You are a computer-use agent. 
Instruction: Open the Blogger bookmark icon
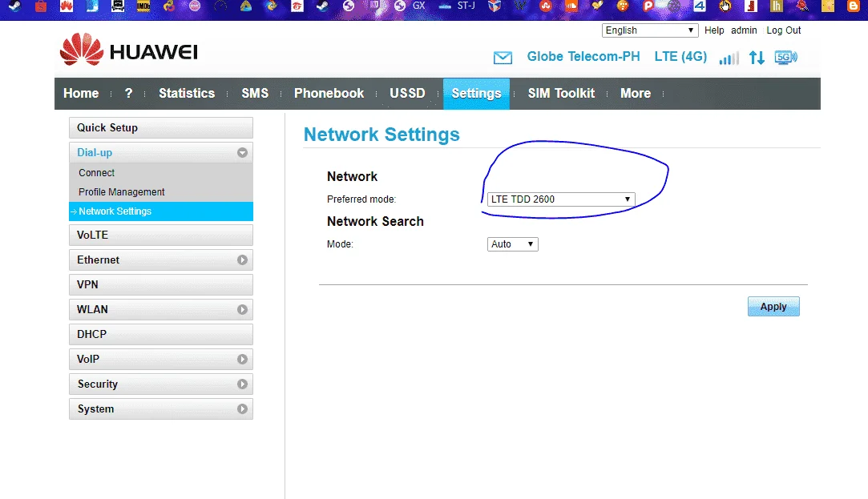(853, 6)
